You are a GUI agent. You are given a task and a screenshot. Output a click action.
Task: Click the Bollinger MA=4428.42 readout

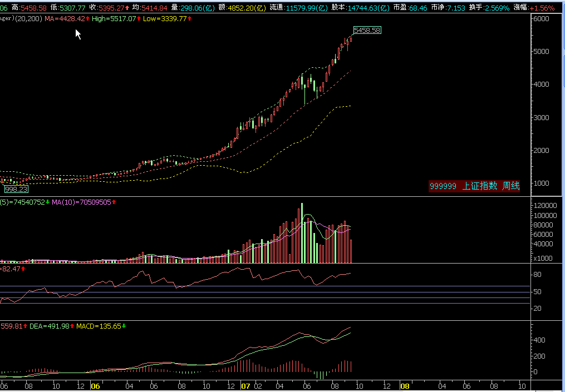coord(67,19)
